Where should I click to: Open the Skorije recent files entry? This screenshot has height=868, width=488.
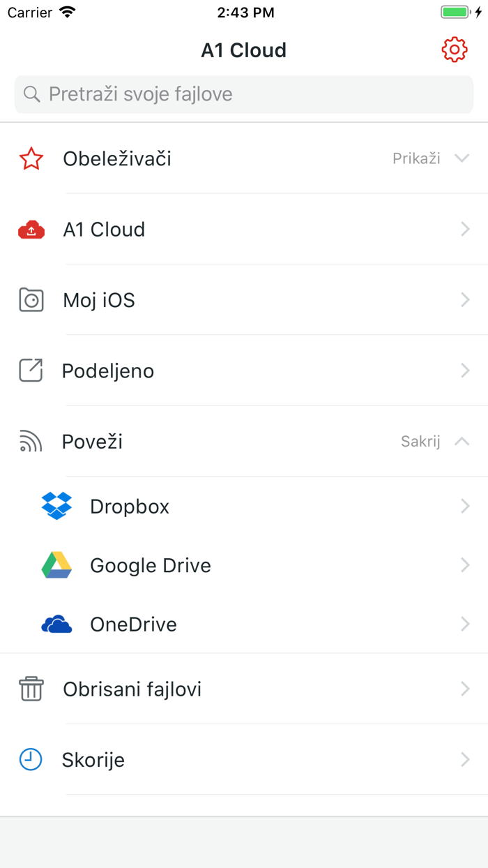point(244,760)
